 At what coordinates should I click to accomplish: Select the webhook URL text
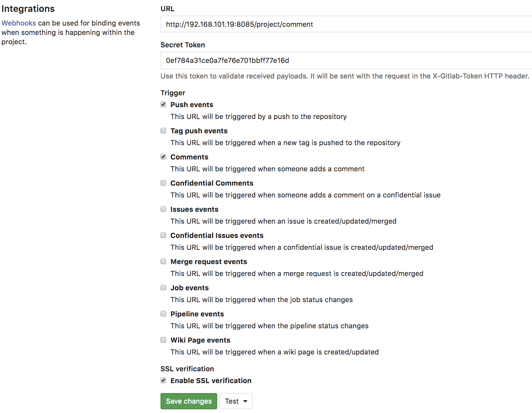coord(240,24)
